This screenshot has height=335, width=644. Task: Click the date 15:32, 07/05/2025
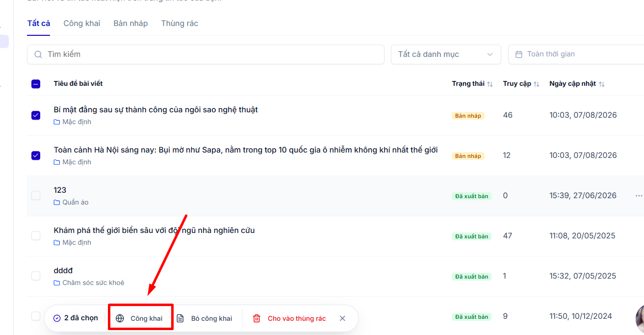pos(583,276)
